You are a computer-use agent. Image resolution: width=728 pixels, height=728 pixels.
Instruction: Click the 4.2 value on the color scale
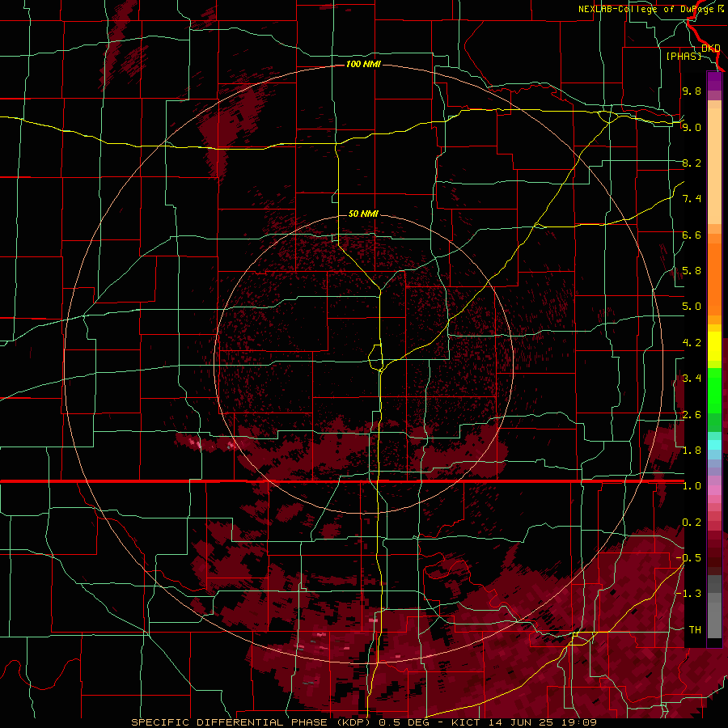[692, 343]
